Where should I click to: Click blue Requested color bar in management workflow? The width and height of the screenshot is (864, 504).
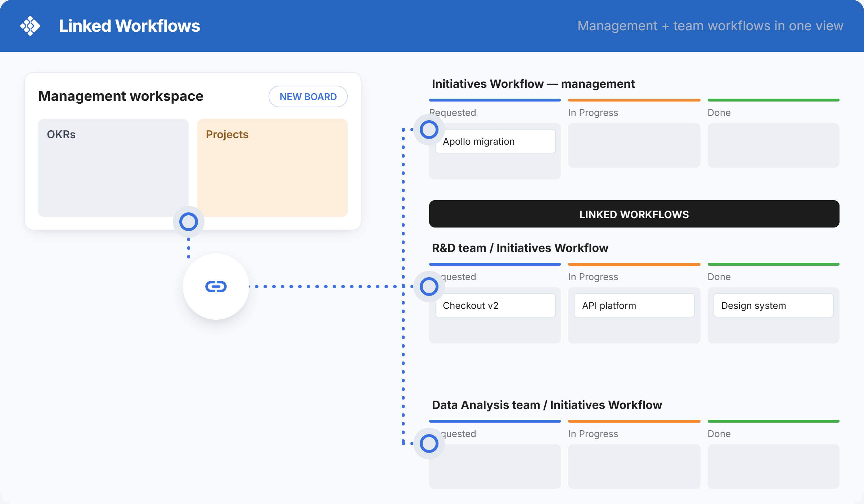click(495, 100)
